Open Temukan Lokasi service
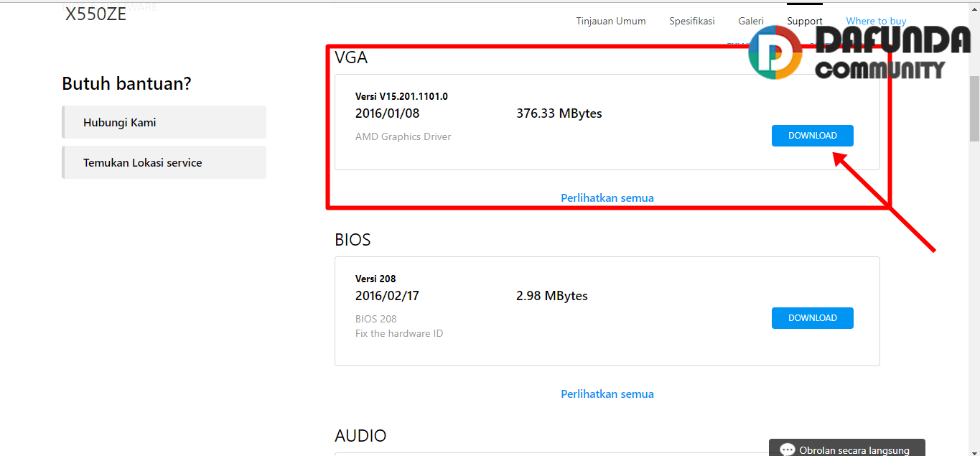The image size is (980, 456). pyautogui.click(x=164, y=162)
